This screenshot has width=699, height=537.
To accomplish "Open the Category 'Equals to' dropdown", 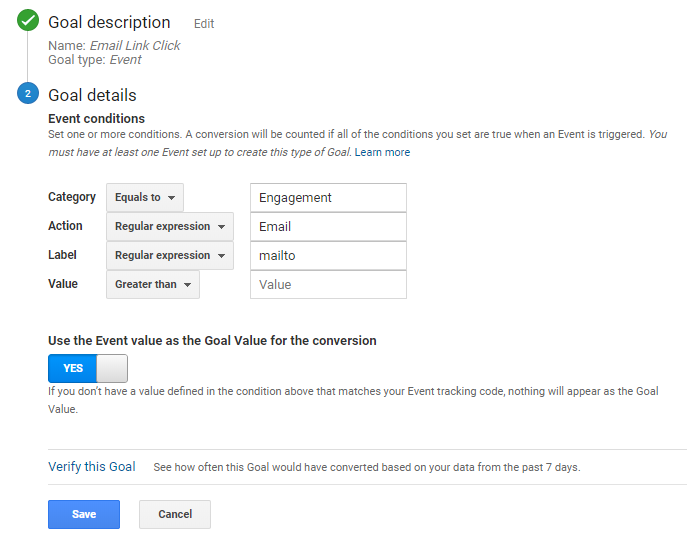I will coord(145,198).
